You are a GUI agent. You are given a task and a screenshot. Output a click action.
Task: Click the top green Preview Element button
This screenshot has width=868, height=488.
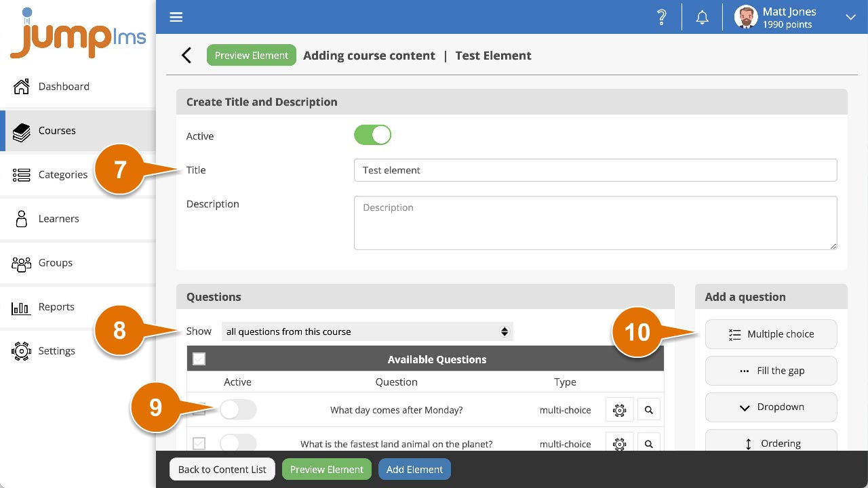[x=252, y=56]
